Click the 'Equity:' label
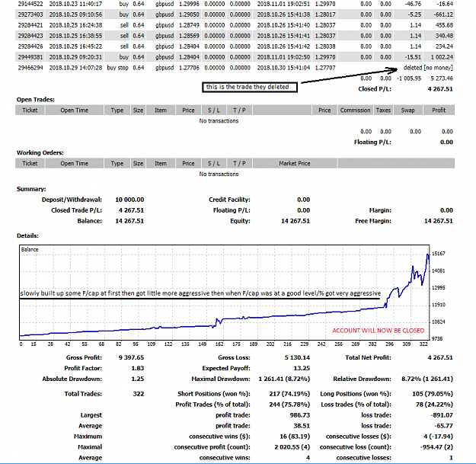476x464 pixels. (x=240, y=221)
